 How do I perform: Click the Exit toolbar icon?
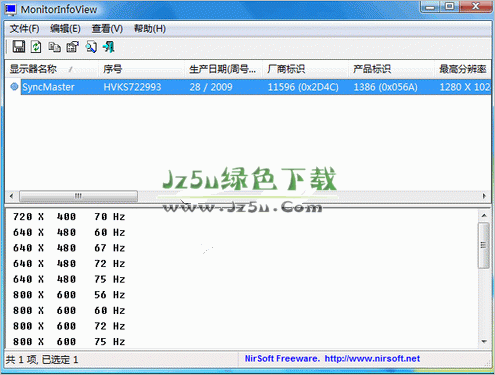[109, 47]
